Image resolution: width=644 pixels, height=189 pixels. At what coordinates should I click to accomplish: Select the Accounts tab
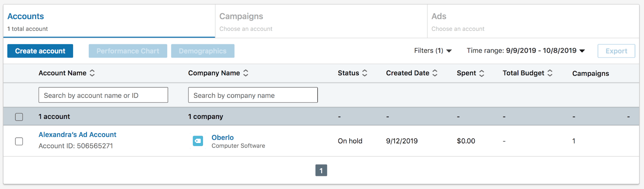(x=109, y=21)
